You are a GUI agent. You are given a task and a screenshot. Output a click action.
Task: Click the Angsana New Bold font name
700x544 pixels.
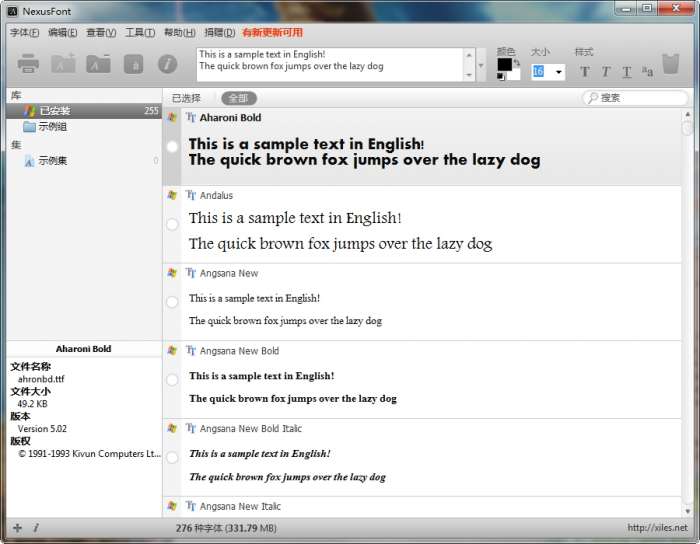(239, 351)
